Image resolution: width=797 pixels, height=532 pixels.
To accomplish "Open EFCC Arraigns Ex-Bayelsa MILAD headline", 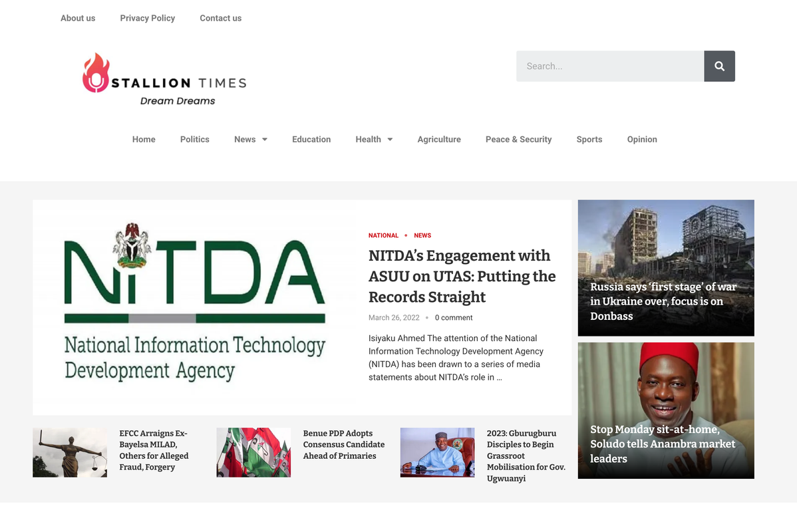I will coord(154,450).
